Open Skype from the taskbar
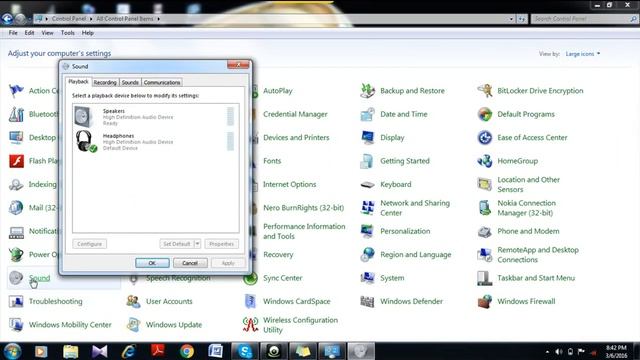Screen dimensions: 640x360 tap(245, 351)
